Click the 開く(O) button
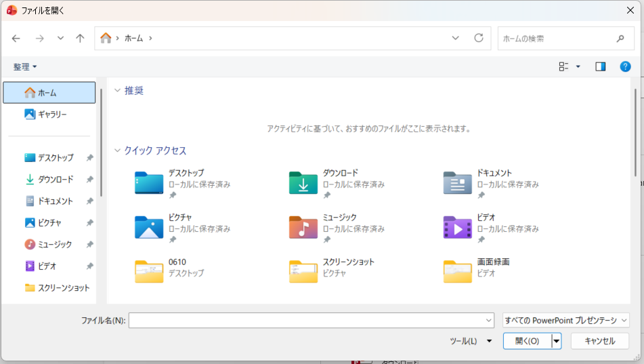The image size is (644, 364). pos(528,341)
